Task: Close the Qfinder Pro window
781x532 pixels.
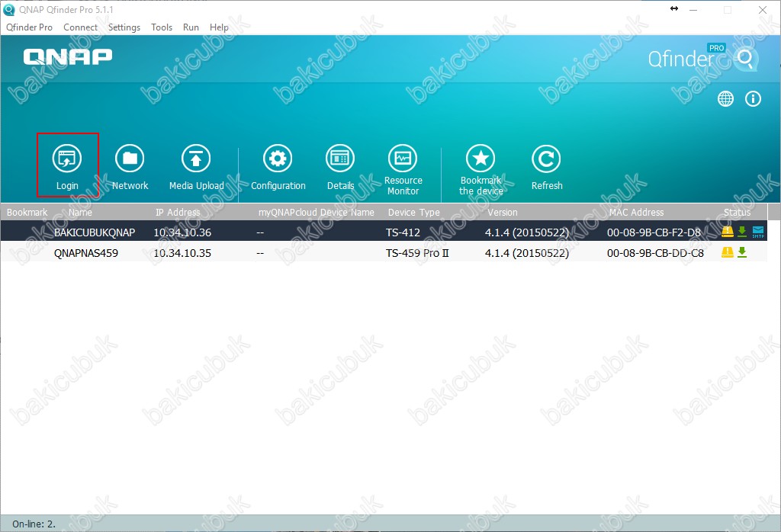Action: pyautogui.click(x=763, y=9)
